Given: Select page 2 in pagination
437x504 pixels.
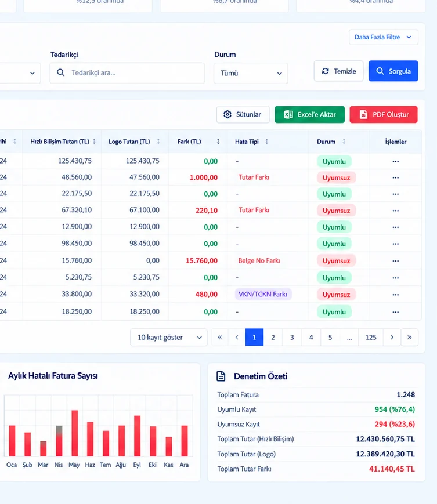Looking at the screenshot, I should 273,337.
